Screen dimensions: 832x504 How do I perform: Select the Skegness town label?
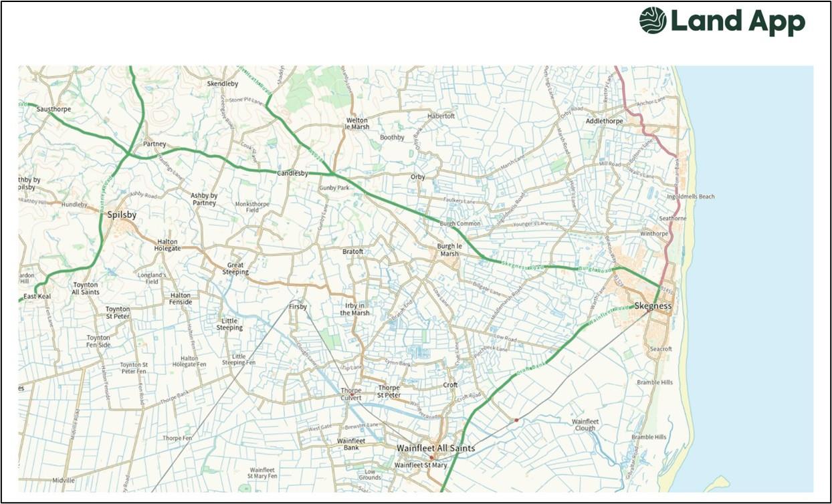pyautogui.click(x=653, y=306)
